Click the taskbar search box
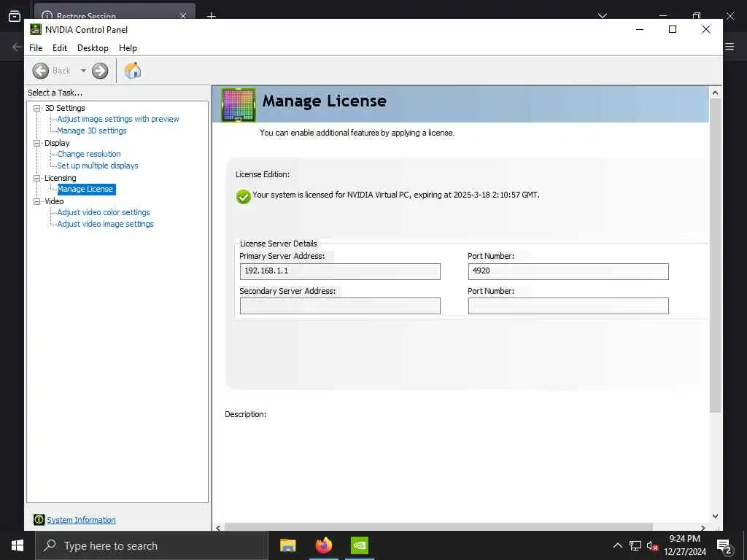Image resolution: width=747 pixels, height=560 pixels. [152, 545]
